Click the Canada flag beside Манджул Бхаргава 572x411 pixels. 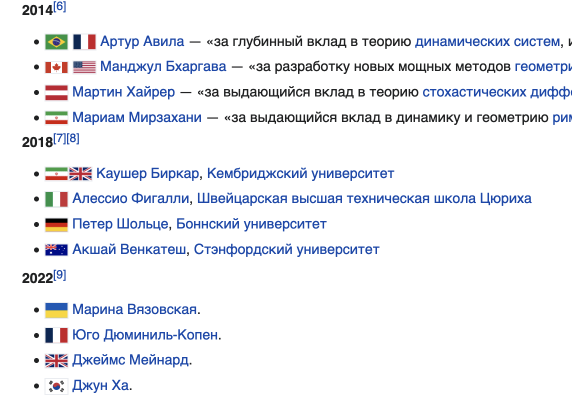(56, 67)
